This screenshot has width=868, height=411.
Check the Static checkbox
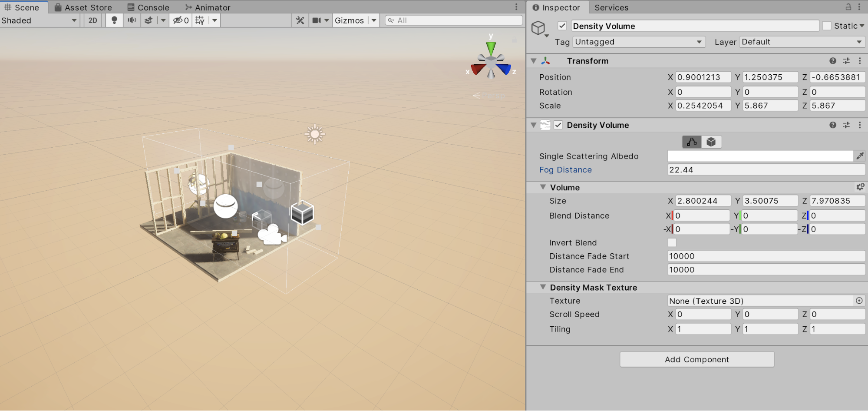tap(827, 26)
